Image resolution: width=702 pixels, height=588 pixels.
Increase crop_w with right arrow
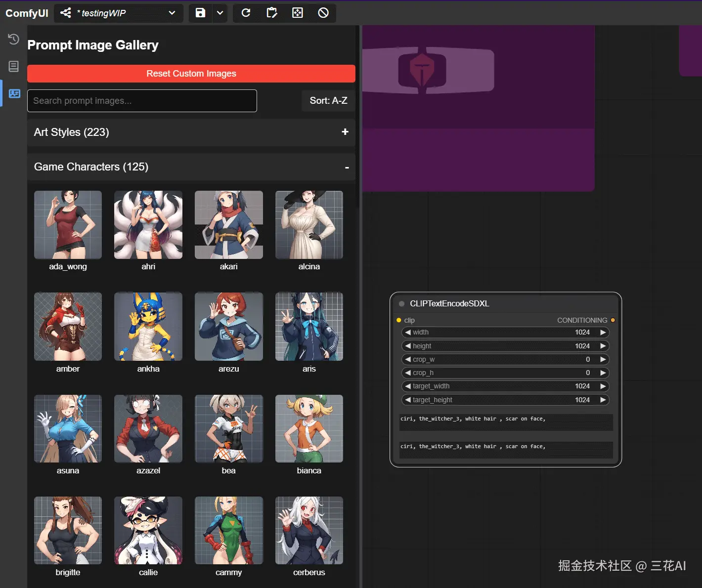click(603, 359)
